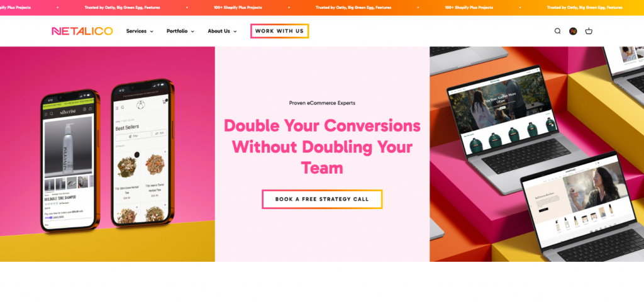Click the round account avatar icon

pyautogui.click(x=573, y=31)
